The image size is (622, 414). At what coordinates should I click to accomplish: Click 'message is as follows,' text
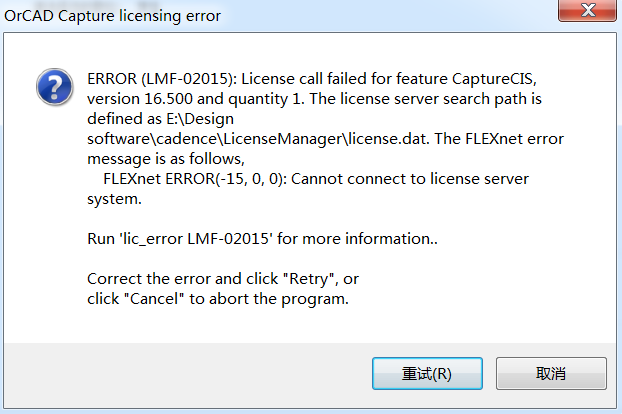pos(166,158)
